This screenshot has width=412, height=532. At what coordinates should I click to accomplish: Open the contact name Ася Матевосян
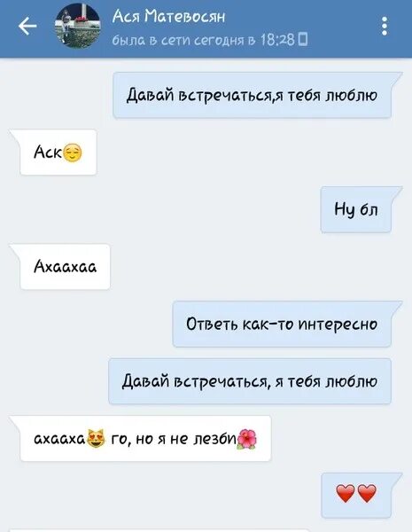(x=168, y=16)
